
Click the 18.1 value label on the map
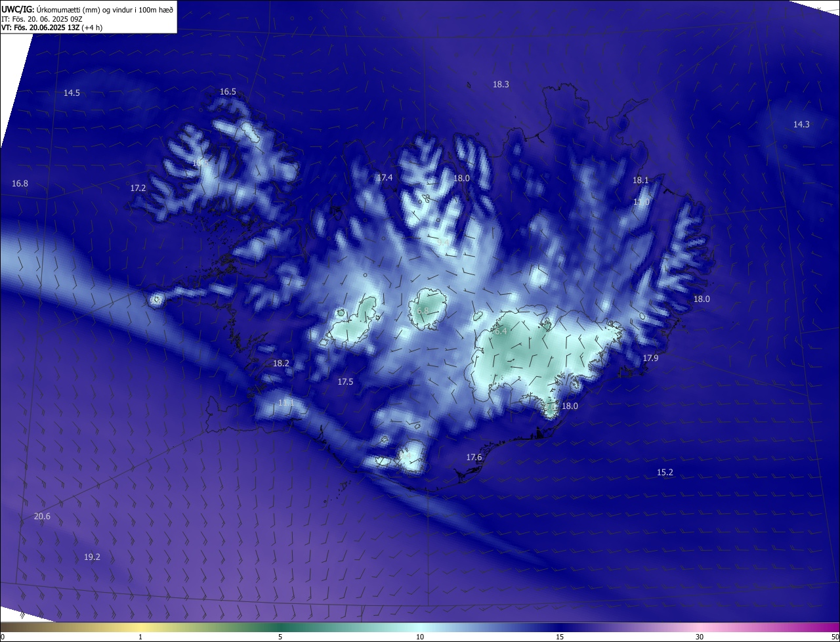pyautogui.click(x=640, y=180)
